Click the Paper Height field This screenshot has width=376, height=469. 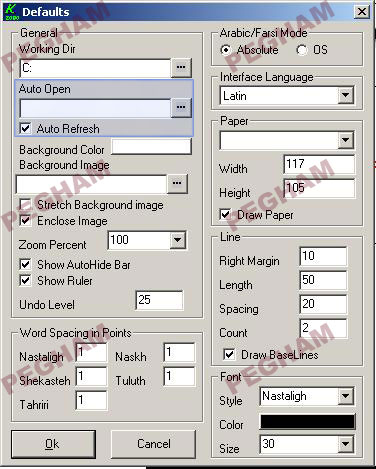(319, 188)
